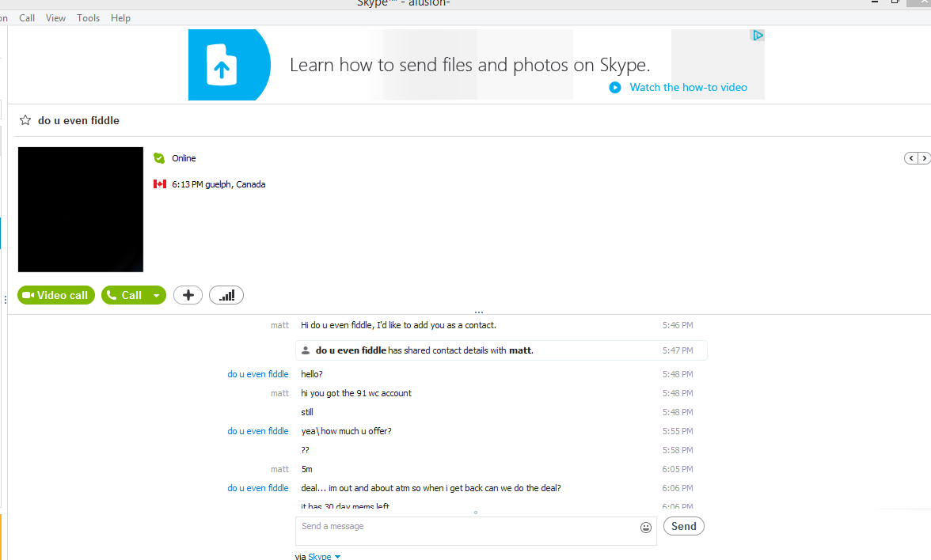Open the View menu
Viewport: 931px width, 560px height.
click(x=55, y=18)
